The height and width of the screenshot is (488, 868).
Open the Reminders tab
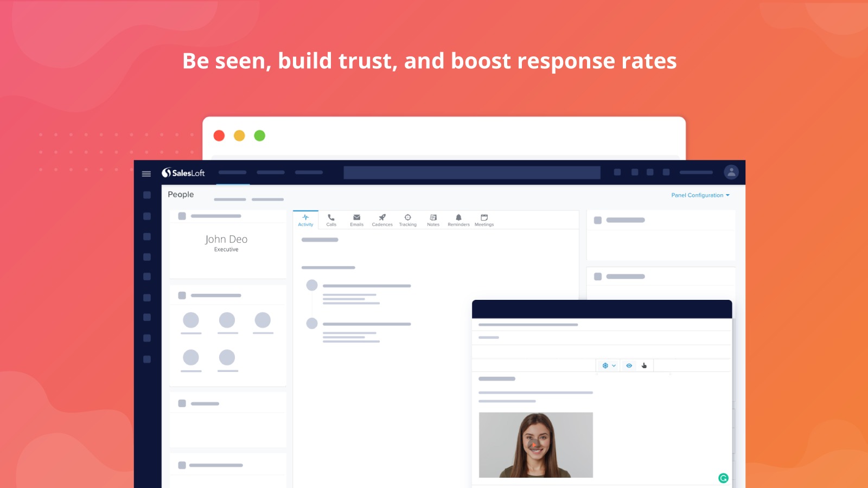pyautogui.click(x=458, y=220)
